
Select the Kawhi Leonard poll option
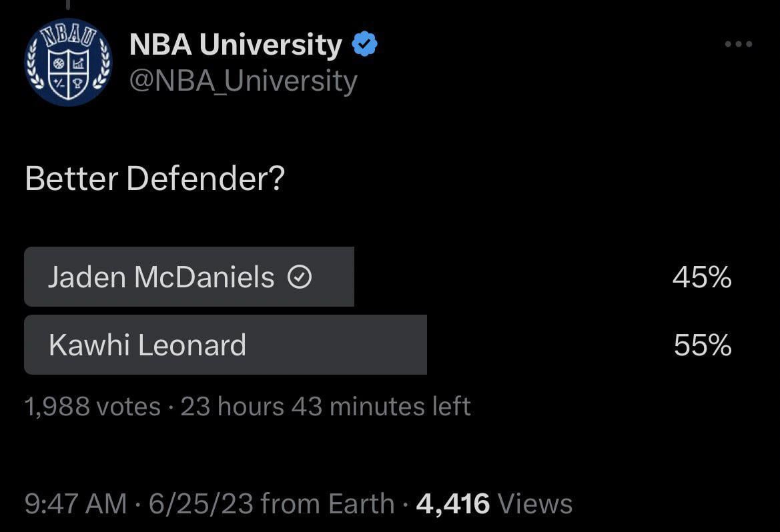point(147,345)
